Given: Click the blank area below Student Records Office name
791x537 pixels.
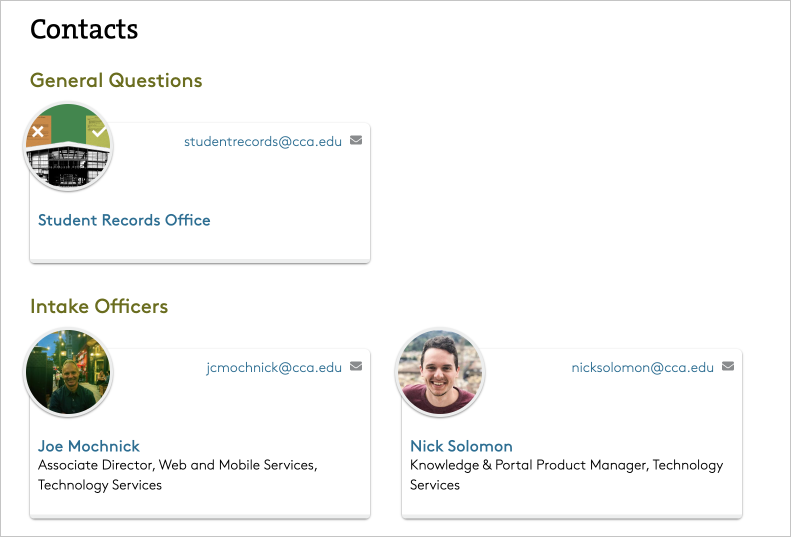Looking at the screenshot, I should click(200, 243).
